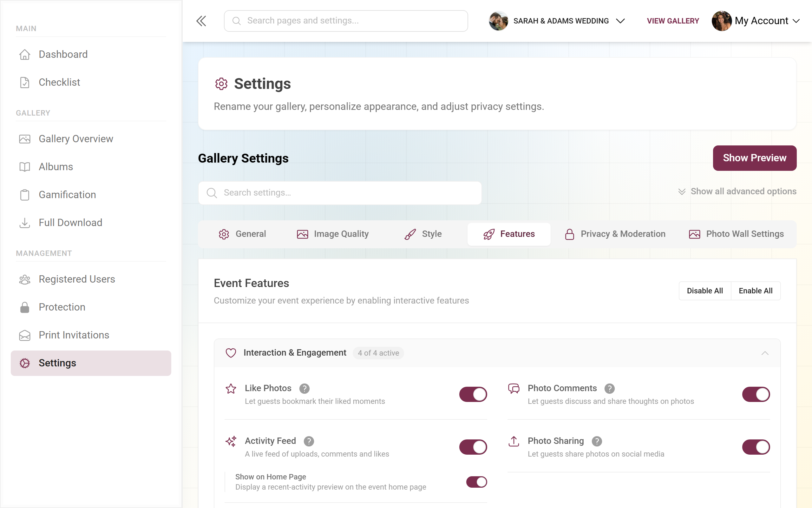812x508 pixels.
Task: Click the Settings gear icon in sidebar
Action: 24,363
